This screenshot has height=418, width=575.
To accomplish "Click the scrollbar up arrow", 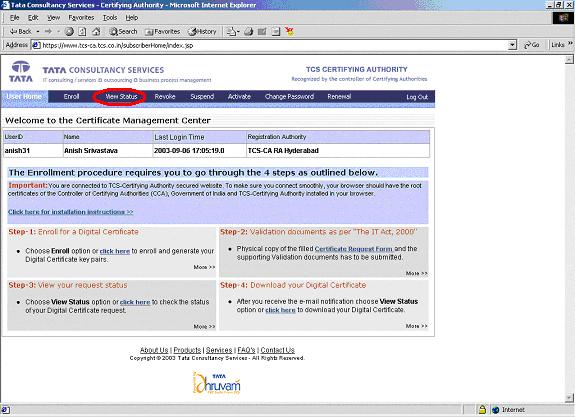I will pos(569,59).
